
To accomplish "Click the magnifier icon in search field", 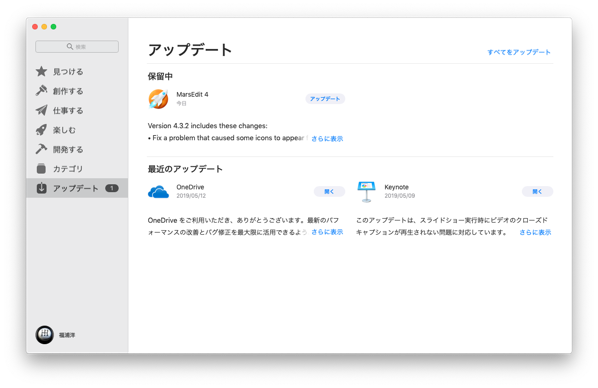I will (70, 47).
